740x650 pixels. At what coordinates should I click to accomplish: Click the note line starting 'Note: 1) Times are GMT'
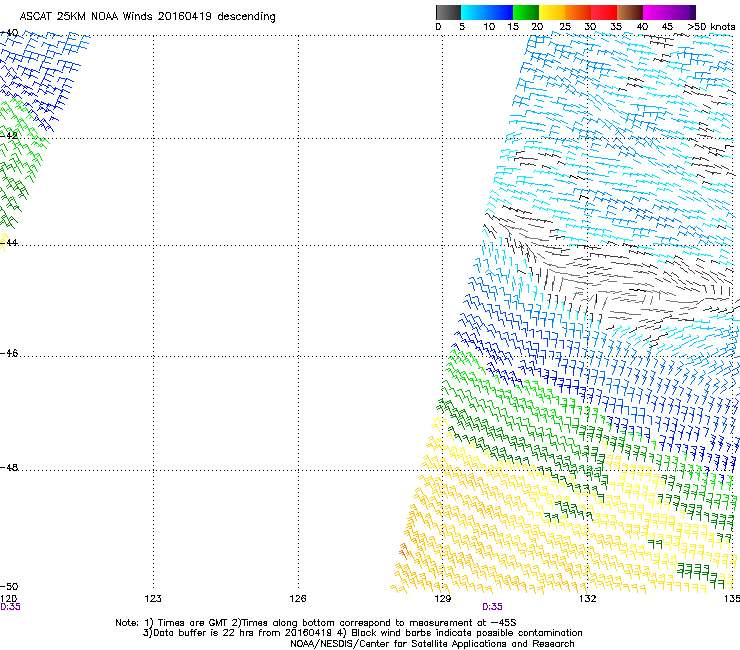tap(315, 623)
